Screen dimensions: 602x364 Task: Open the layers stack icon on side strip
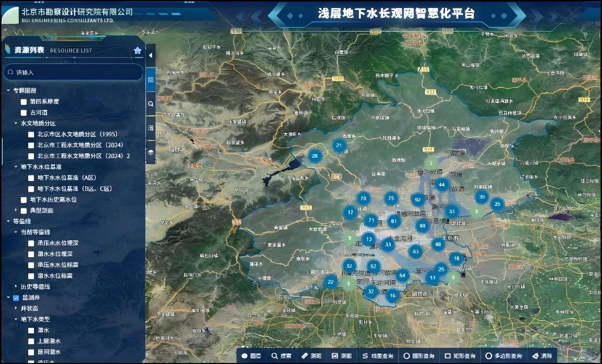150,152
